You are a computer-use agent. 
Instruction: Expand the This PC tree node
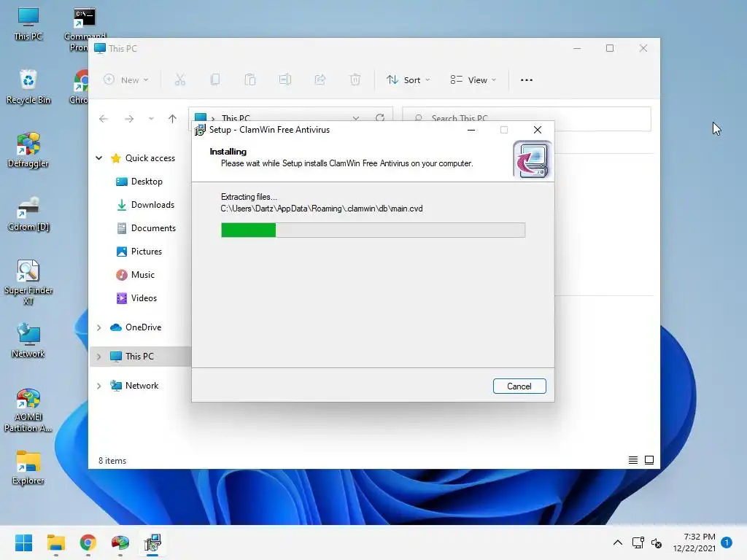(x=98, y=357)
